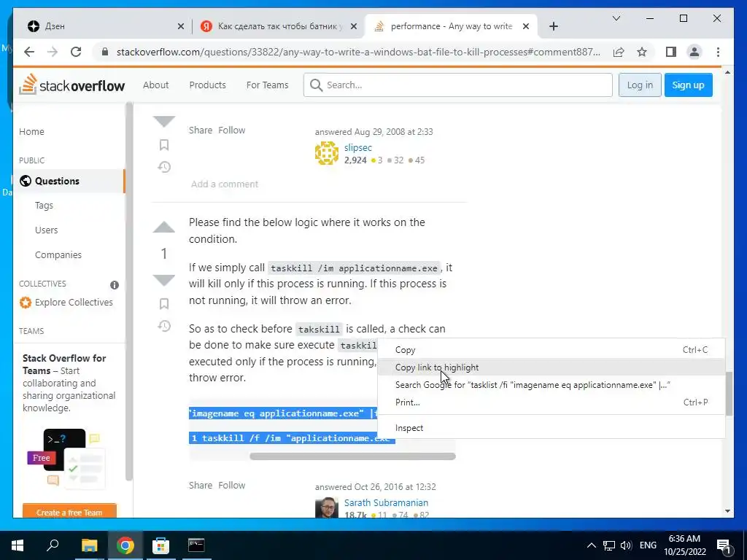Viewport: 747px width, 560px height.
Task: Show hidden system tray icons
Action: click(x=591, y=545)
